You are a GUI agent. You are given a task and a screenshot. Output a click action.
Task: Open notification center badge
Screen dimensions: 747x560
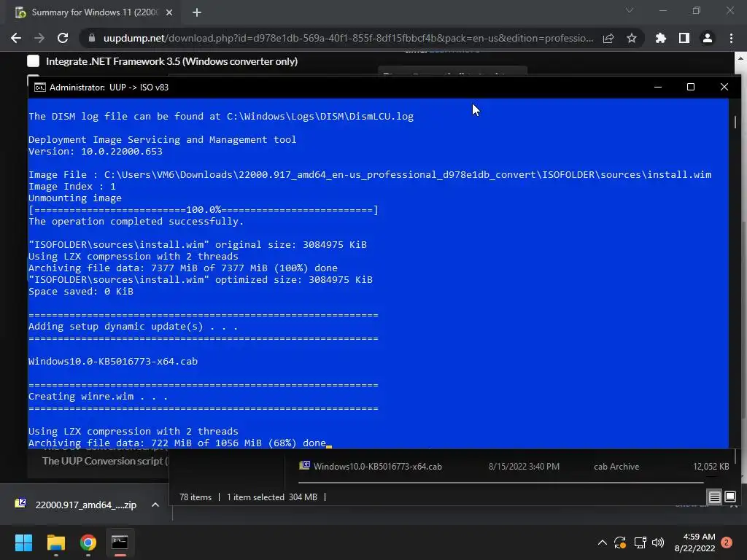(727, 542)
